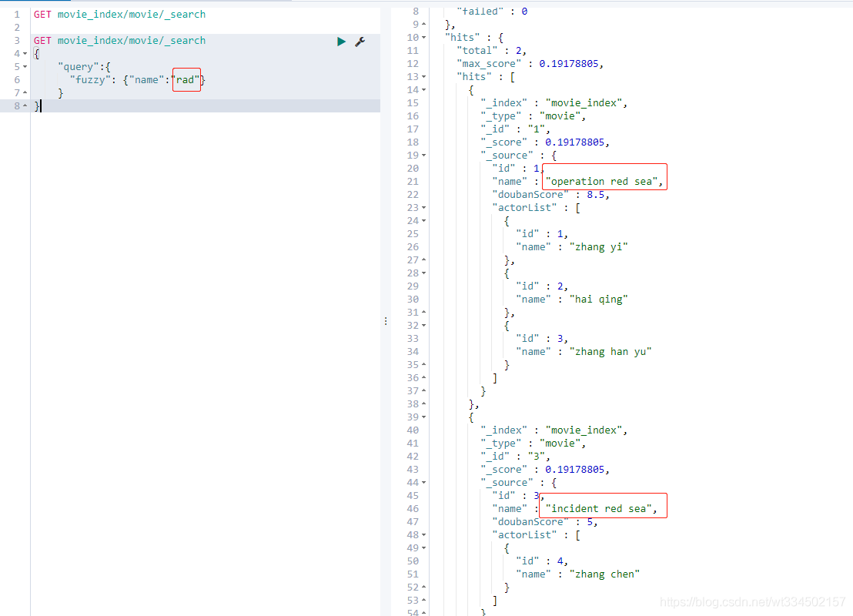Collapse the actor object fold on line 49
Viewport: 853px width, 616px height.
tap(423, 548)
